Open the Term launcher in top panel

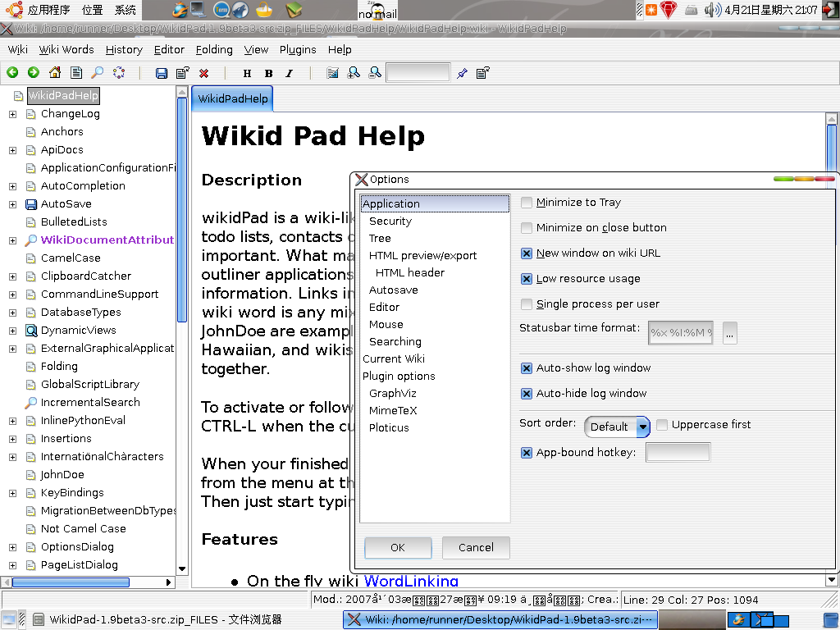point(221,9)
